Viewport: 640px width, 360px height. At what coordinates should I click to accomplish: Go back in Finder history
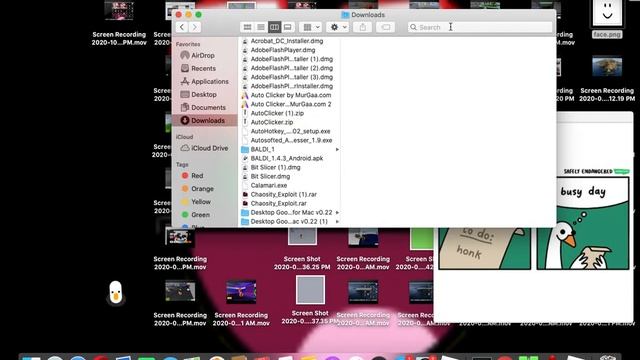(182, 27)
